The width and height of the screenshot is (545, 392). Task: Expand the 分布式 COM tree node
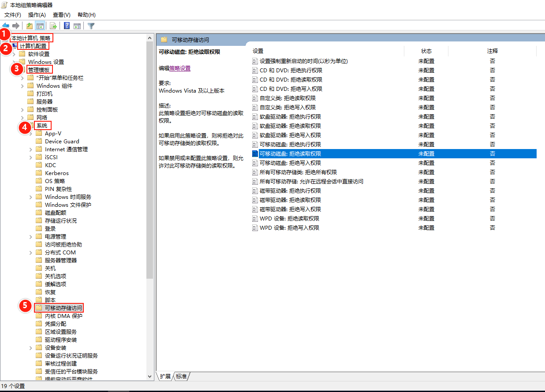[x=31, y=253]
